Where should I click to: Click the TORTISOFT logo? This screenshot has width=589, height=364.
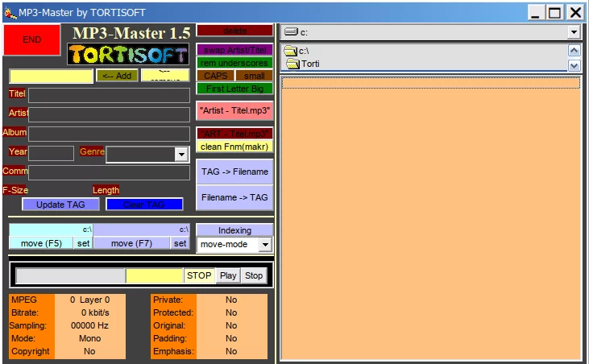point(128,55)
